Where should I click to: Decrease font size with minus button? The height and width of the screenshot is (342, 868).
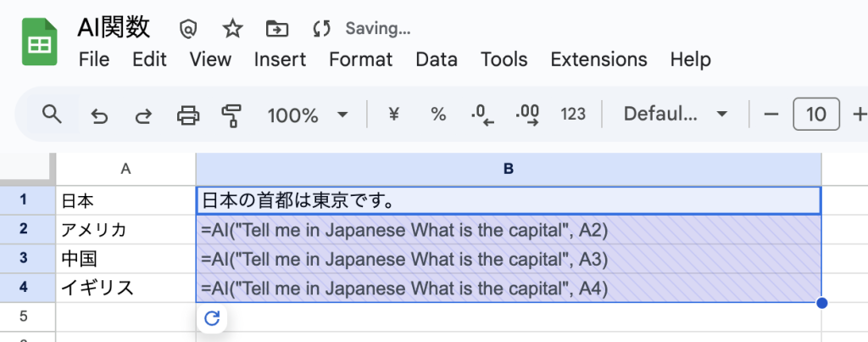coord(771,114)
